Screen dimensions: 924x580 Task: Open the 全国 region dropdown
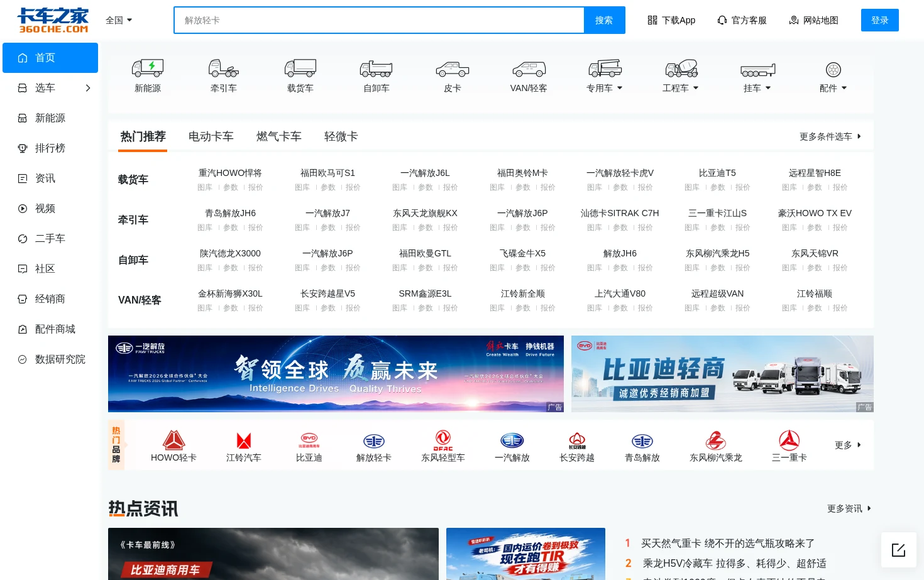coord(119,20)
